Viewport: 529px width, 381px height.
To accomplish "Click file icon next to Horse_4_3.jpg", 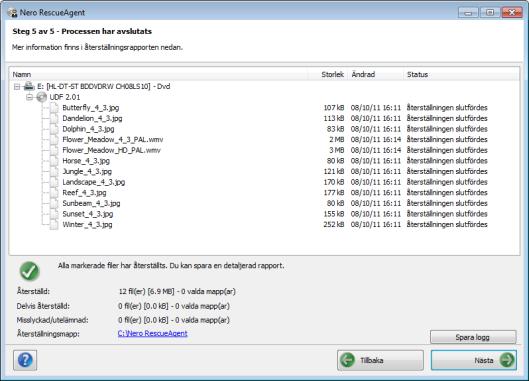I will [x=54, y=161].
